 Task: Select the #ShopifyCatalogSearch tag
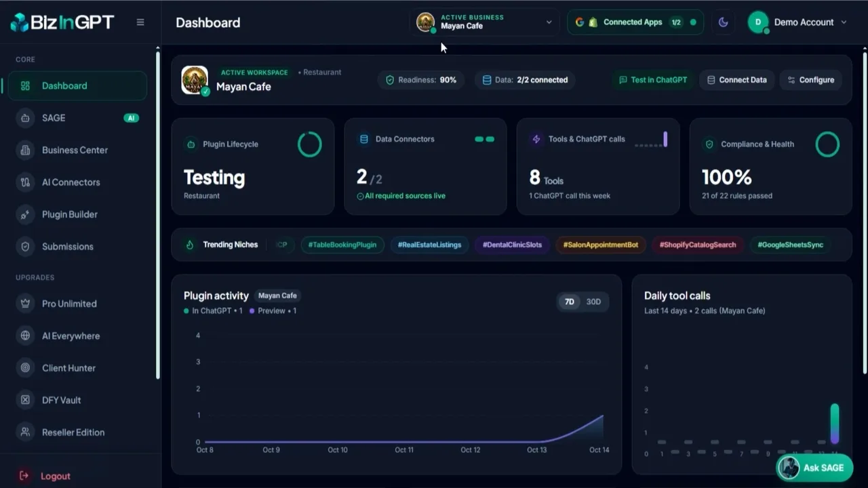(698, 245)
